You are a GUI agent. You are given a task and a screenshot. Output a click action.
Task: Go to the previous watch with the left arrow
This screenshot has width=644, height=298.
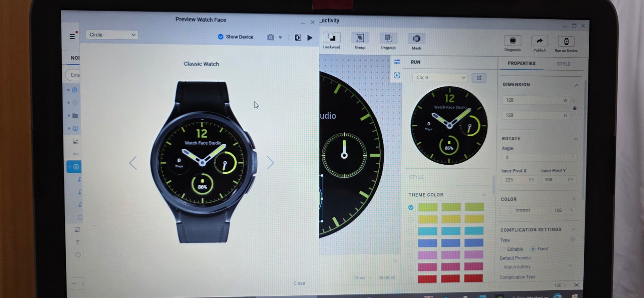click(133, 163)
